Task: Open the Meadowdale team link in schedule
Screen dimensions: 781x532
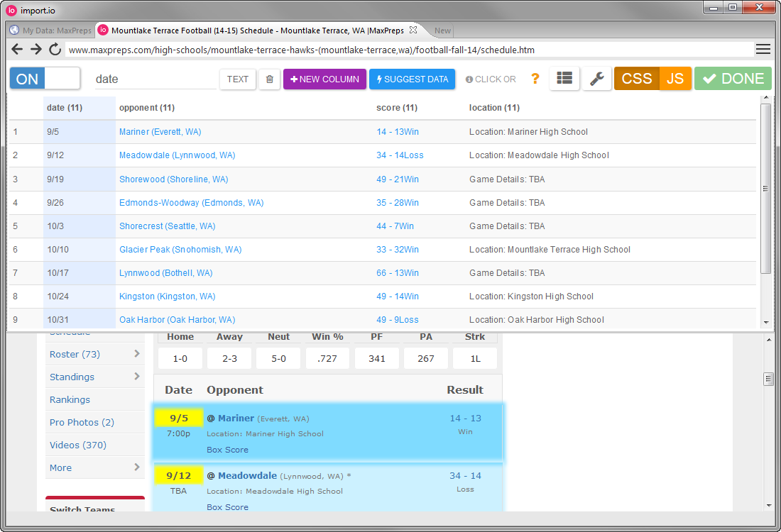Action: [248, 475]
